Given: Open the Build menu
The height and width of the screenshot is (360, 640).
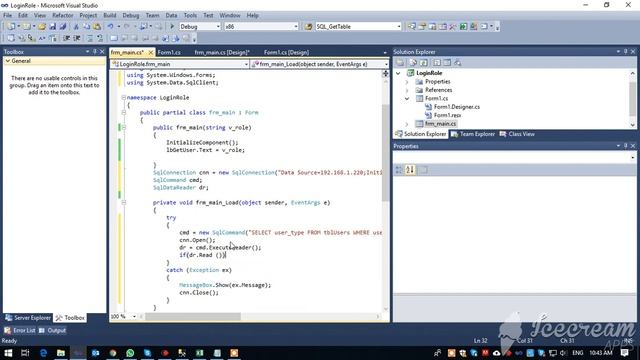Looking at the screenshot, I should [x=109, y=16].
